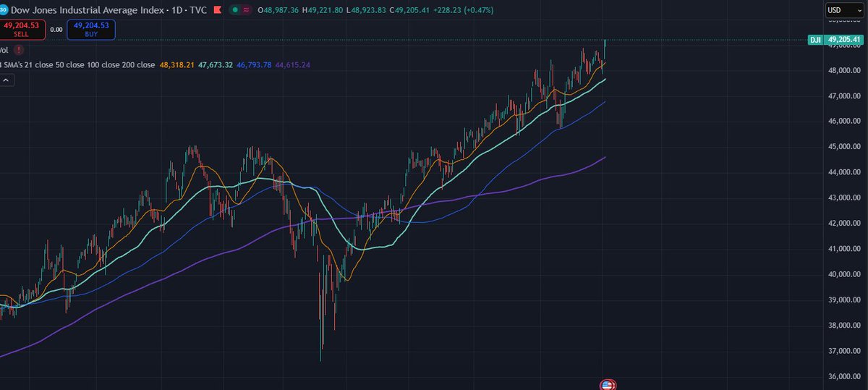
Task: Click the 45,000.00 price scale label
Action: click(x=844, y=147)
